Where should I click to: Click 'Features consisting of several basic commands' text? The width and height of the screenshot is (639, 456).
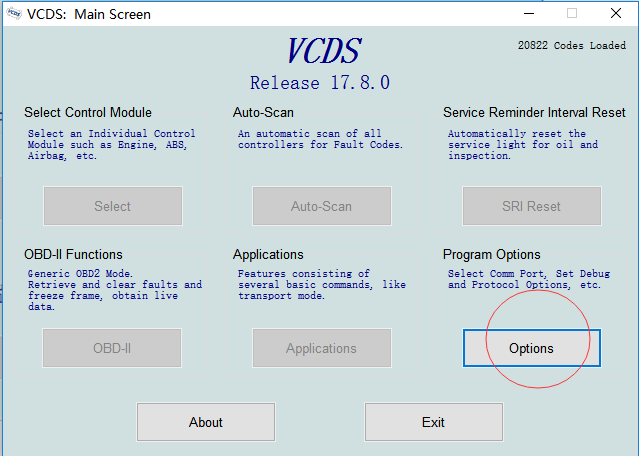[x=322, y=284]
